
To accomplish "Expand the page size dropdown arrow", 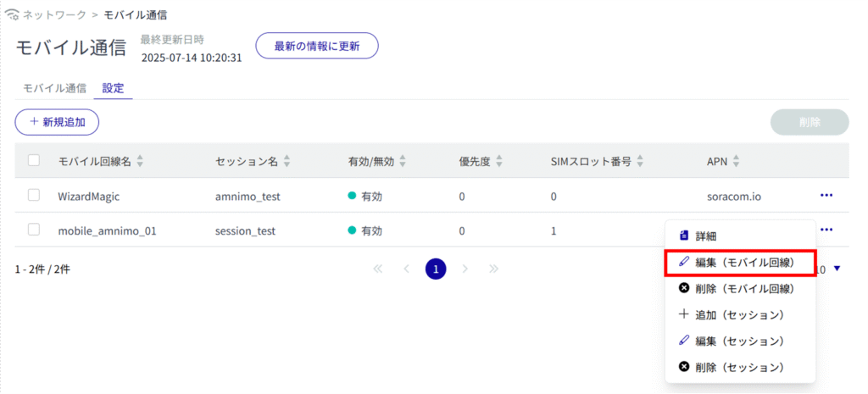I will click(x=837, y=269).
